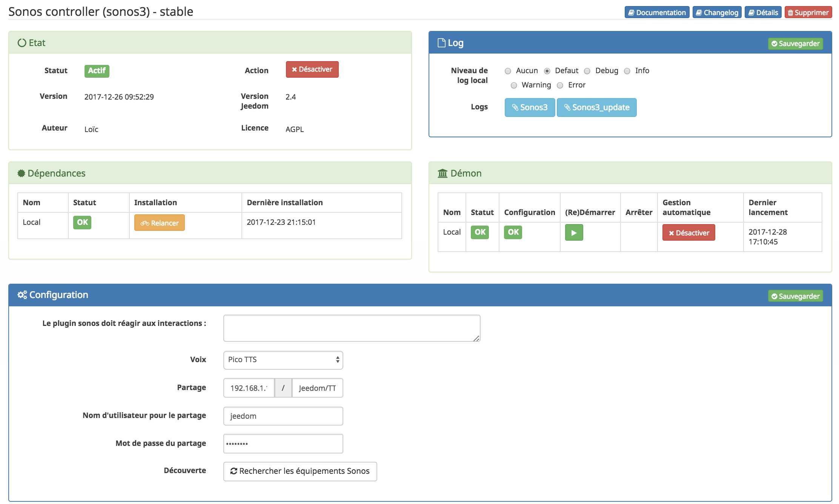839x504 pixels.
Task: Open the Sonos3 log
Action: 530,108
